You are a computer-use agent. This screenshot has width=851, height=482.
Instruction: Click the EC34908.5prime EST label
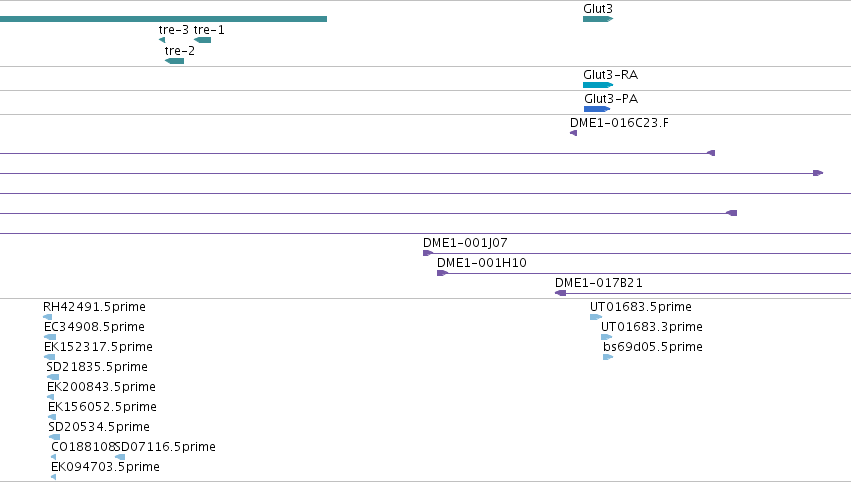tap(94, 327)
